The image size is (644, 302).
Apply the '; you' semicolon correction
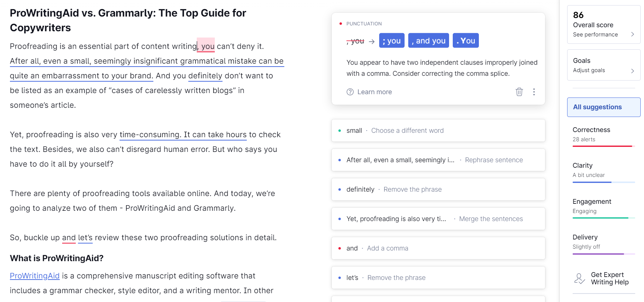[x=392, y=40]
